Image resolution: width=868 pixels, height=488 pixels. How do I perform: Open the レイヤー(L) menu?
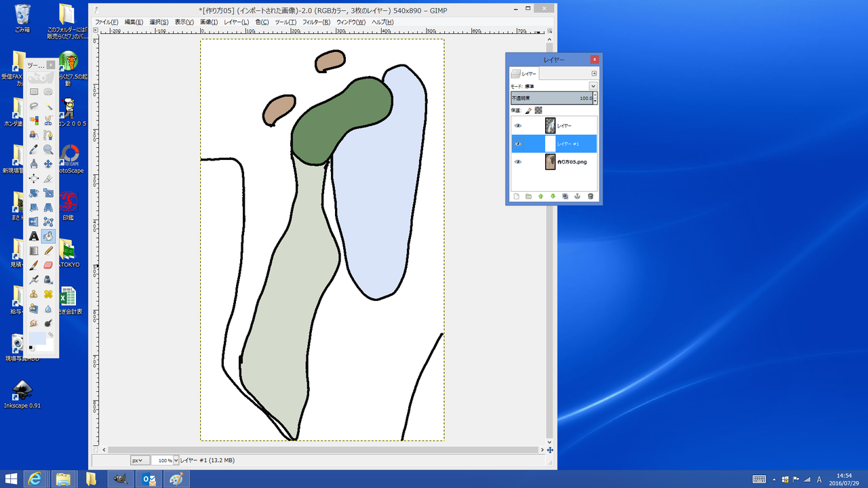click(237, 22)
